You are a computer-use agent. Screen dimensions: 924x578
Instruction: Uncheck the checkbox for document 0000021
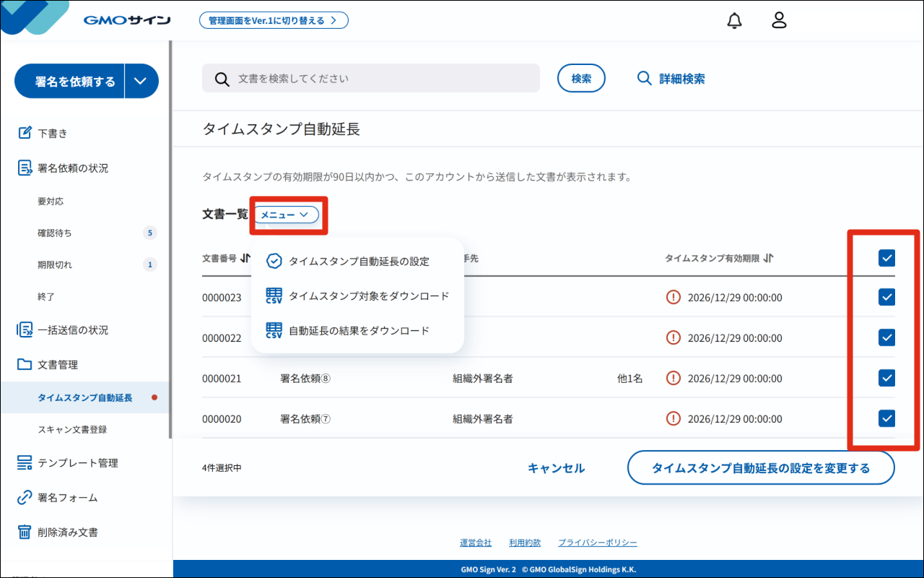point(886,378)
